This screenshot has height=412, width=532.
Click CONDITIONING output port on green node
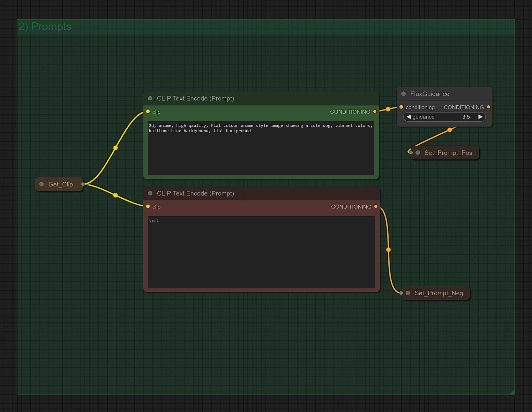(x=375, y=112)
